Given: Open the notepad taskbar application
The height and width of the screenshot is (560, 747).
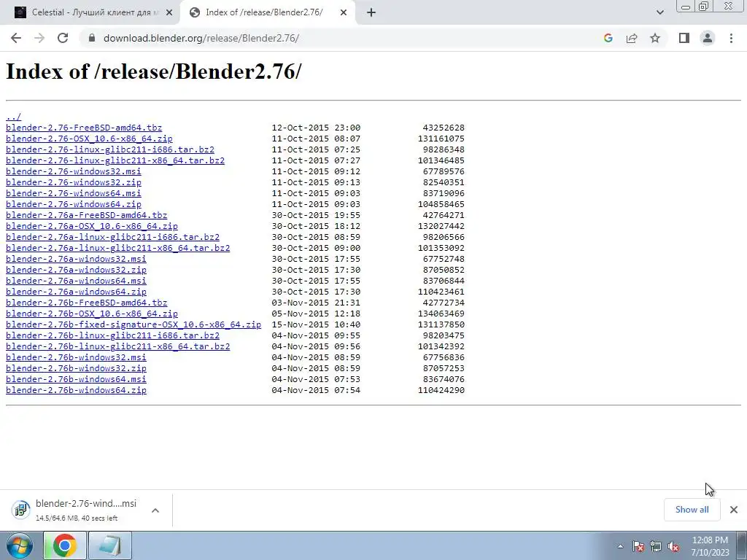Looking at the screenshot, I should pyautogui.click(x=109, y=545).
